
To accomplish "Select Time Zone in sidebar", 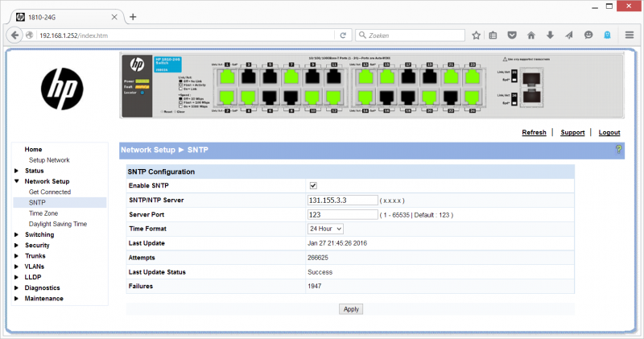I will (43, 213).
